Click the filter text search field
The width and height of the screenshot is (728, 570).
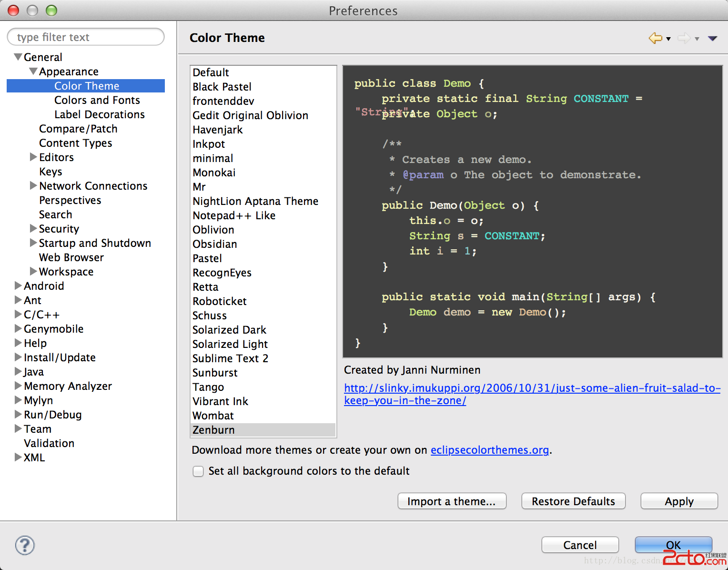tap(86, 37)
